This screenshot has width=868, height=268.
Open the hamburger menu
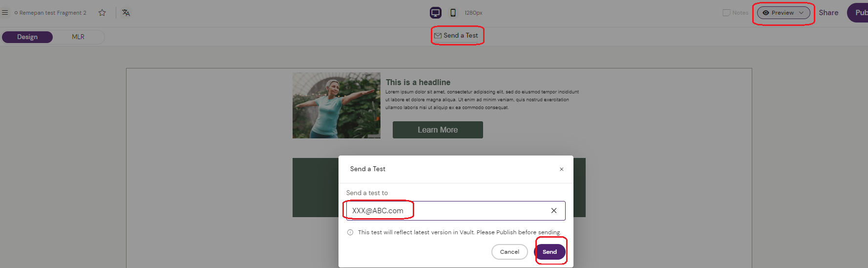pos(5,13)
